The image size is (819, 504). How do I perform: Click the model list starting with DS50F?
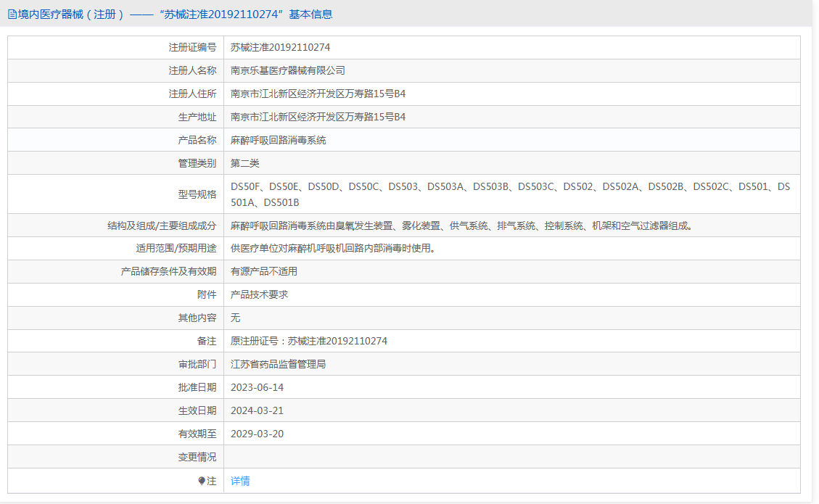click(x=510, y=194)
